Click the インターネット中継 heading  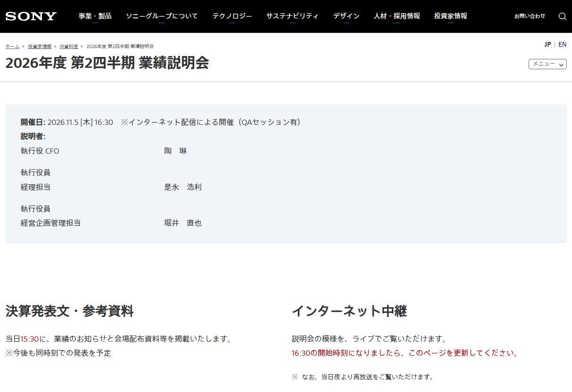coord(349,311)
